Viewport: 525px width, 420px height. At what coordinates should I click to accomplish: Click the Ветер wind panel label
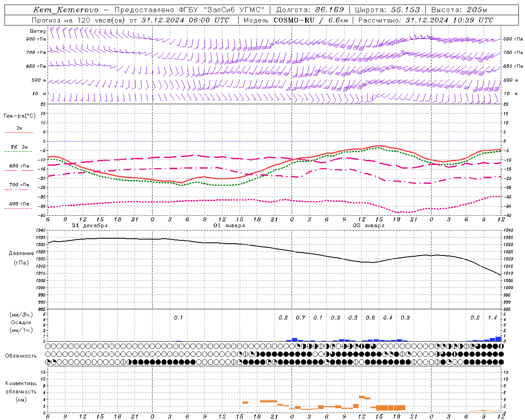click(x=38, y=31)
